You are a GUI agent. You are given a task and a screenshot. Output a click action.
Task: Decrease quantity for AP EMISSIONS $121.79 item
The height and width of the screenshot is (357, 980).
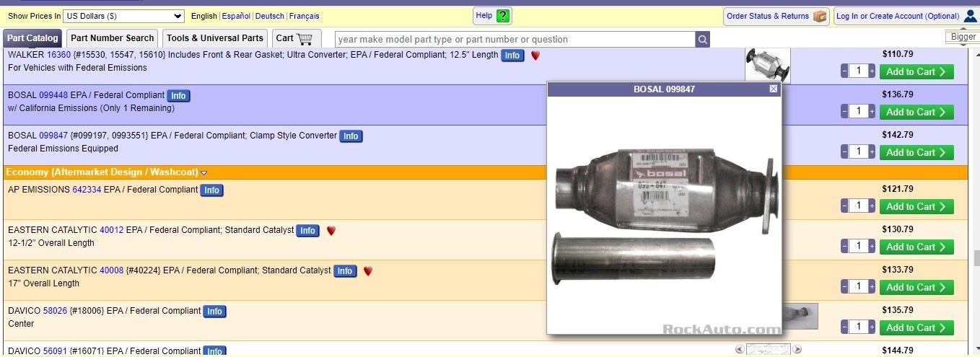coord(844,206)
